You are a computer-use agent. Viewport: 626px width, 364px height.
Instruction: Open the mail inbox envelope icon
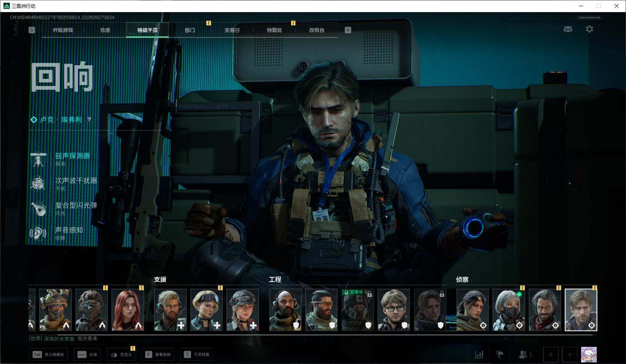[x=568, y=29]
